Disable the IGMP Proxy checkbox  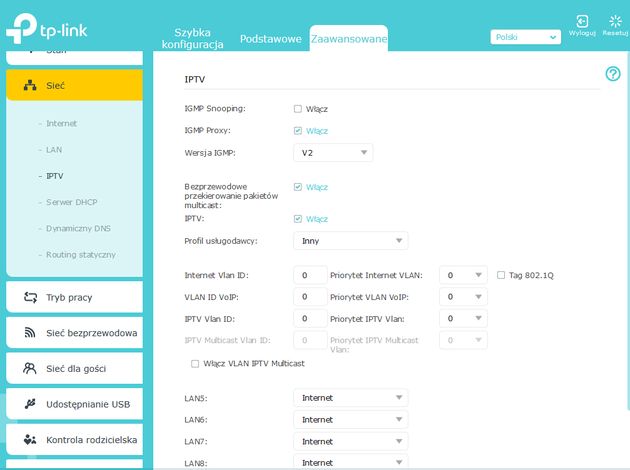[298, 131]
